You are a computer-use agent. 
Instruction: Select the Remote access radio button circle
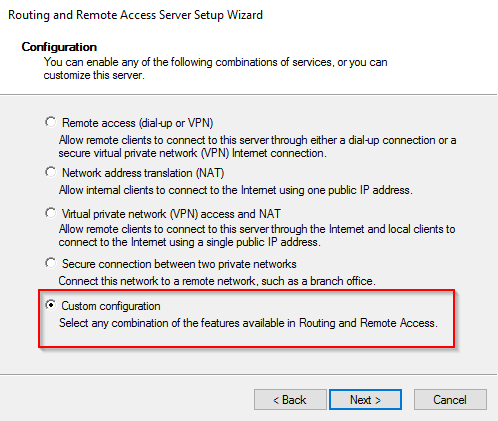pyautogui.click(x=51, y=122)
